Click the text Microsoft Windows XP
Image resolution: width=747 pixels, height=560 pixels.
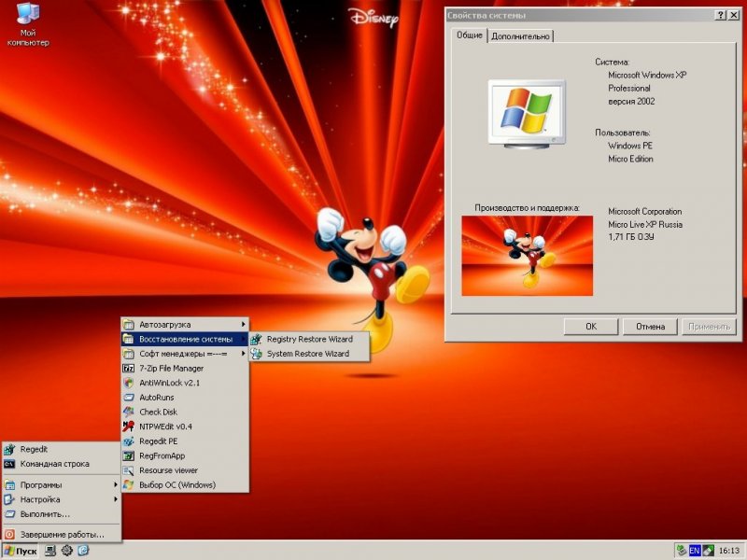(647, 75)
